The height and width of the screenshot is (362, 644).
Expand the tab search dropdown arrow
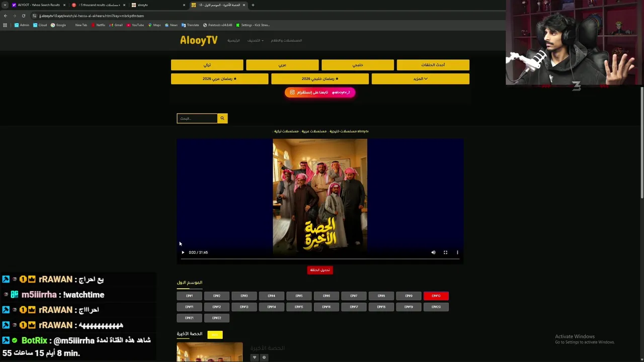pos(5,5)
